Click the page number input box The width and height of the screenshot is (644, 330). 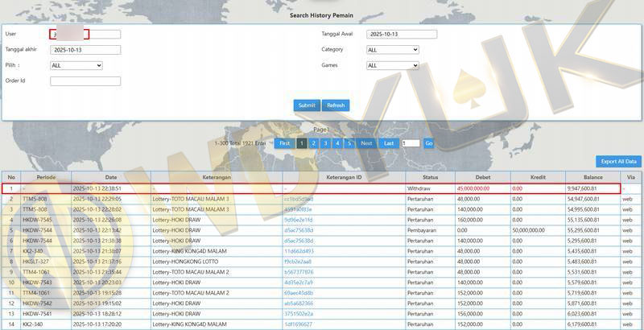coord(411,143)
